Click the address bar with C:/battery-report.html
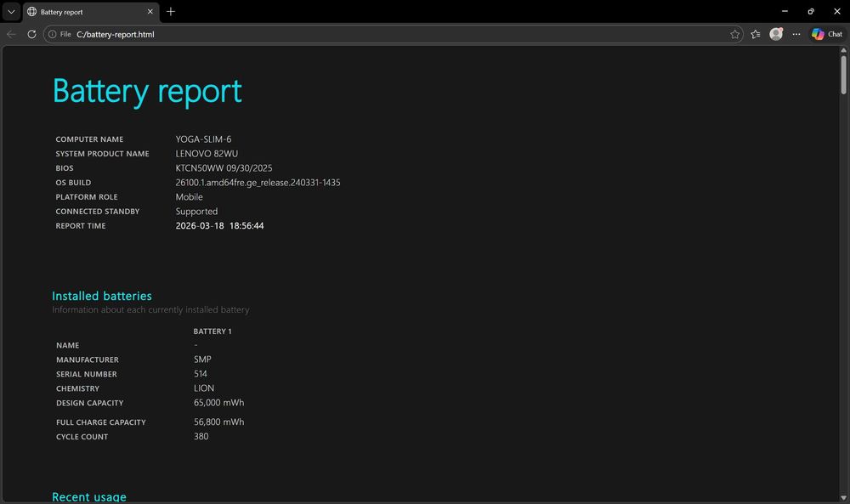Viewport: 850px width, 504px height. [x=393, y=34]
